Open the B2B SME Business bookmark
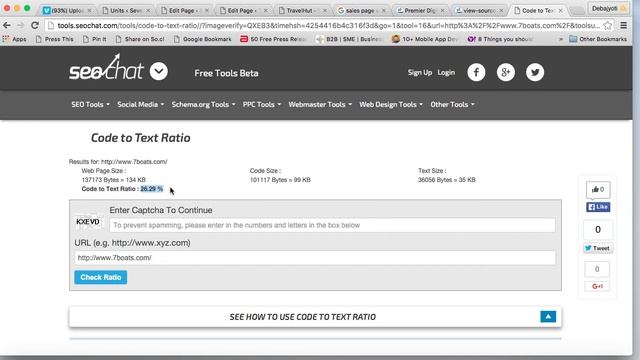The image size is (640, 360). [349, 39]
